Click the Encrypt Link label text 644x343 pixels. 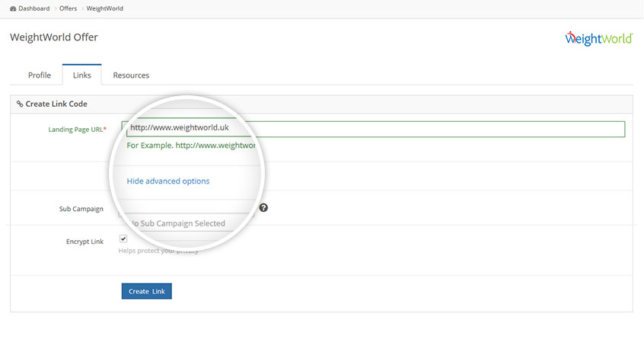coord(84,242)
